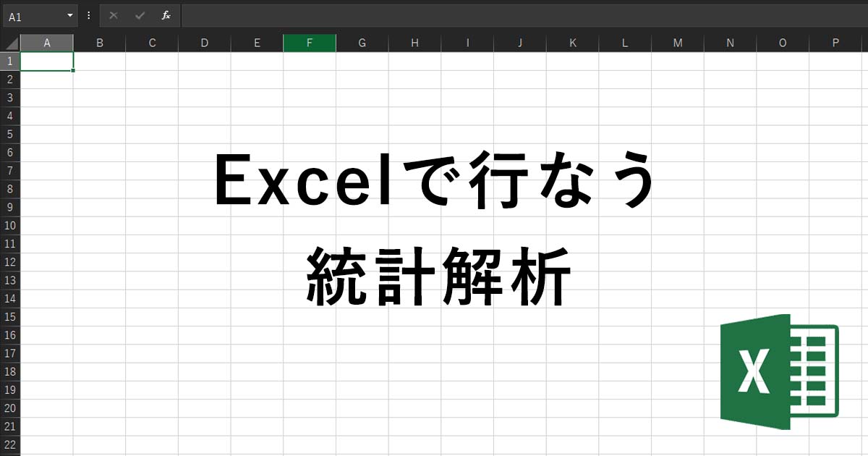This screenshot has height=456, width=868.
Task: Select column E header
Action: (257, 43)
